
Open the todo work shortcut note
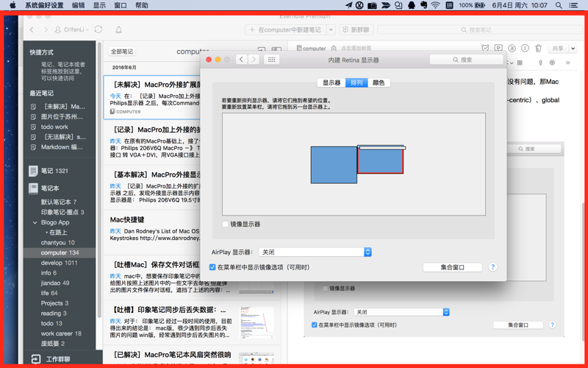pos(54,127)
